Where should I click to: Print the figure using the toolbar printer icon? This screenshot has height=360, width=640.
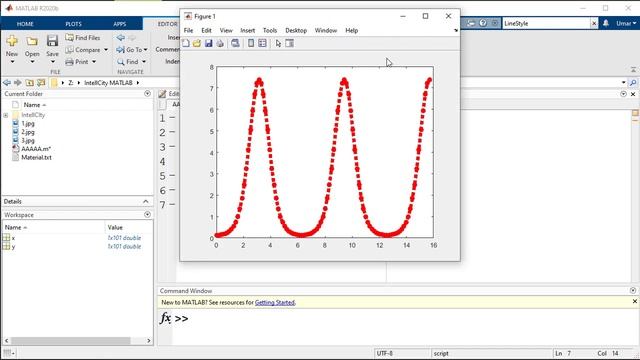click(x=220, y=43)
